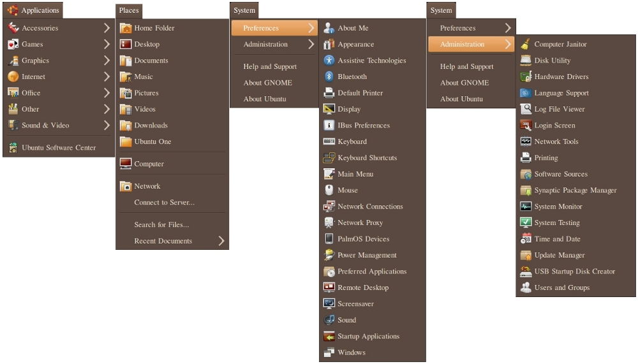Expand the Accessories submenu arrow
Screen dimensions: 638x364
coord(107,27)
